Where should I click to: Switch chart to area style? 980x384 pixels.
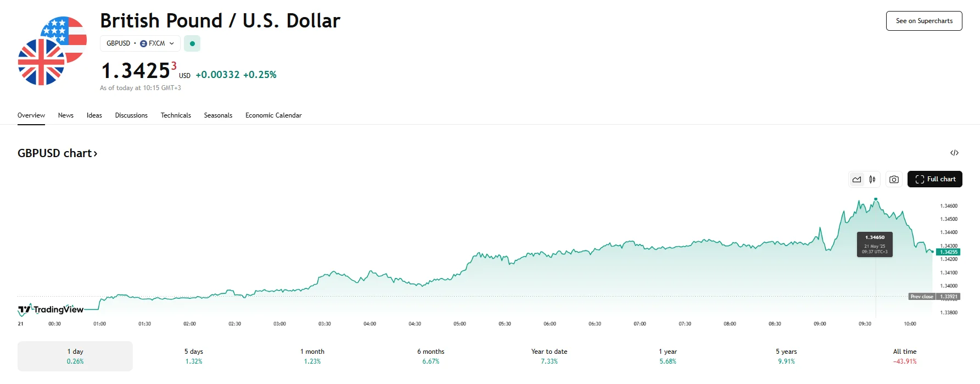[x=856, y=179]
